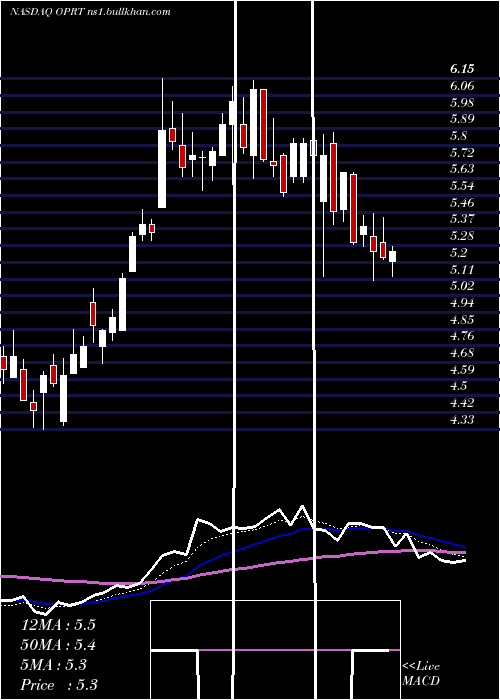
Task: Click the 4.33 price axis label
Action: point(462,419)
